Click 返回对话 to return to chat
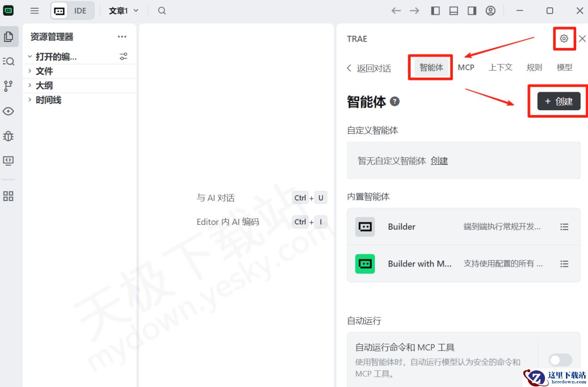The image size is (588, 387). tap(369, 69)
